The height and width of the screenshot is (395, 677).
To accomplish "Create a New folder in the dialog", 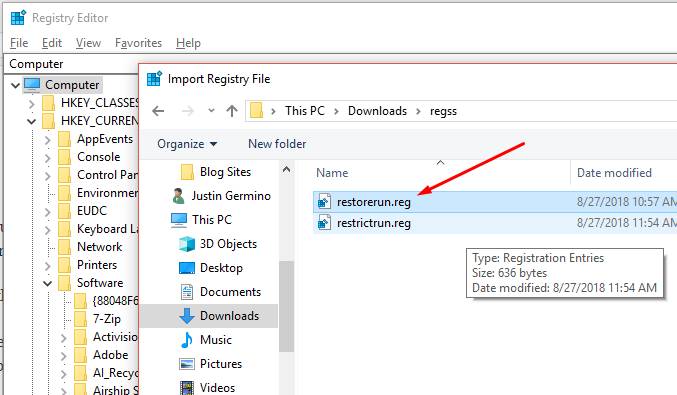I will point(277,144).
